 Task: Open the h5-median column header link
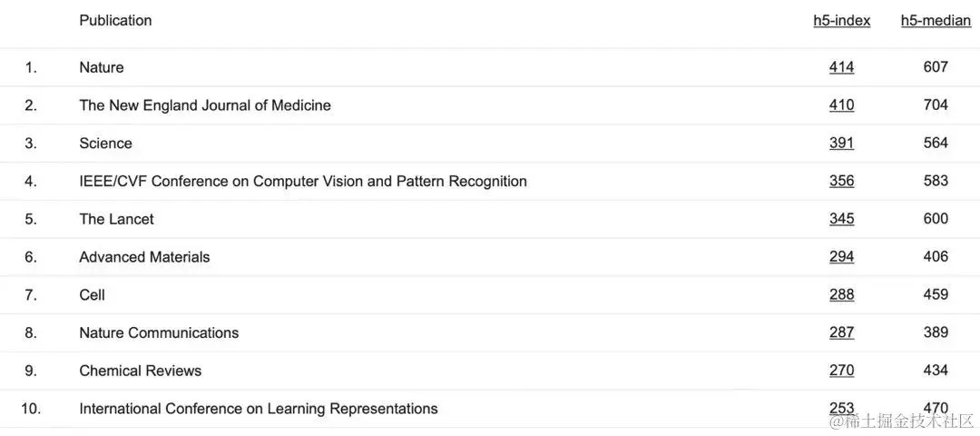coord(936,21)
